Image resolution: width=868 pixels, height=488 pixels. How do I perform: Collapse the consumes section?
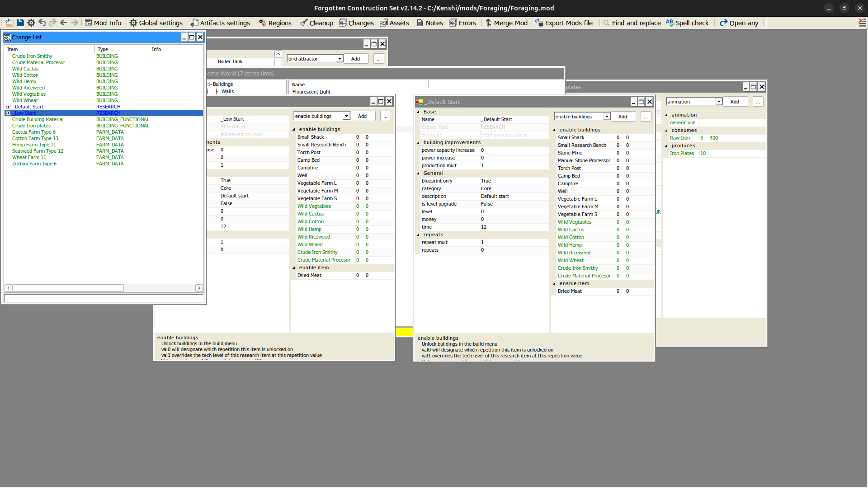pyautogui.click(x=666, y=130)
